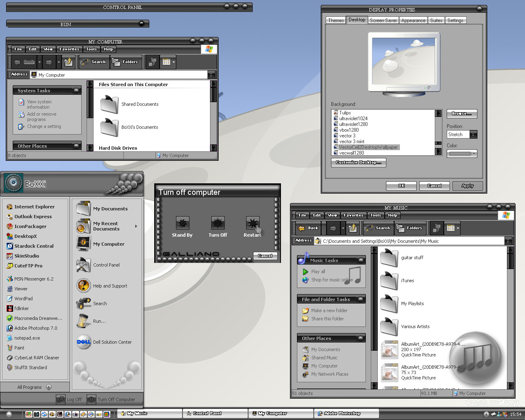Collapse the System Tasks panel
Viewport: 525px width, 420px height.
(x=76, y=91)
